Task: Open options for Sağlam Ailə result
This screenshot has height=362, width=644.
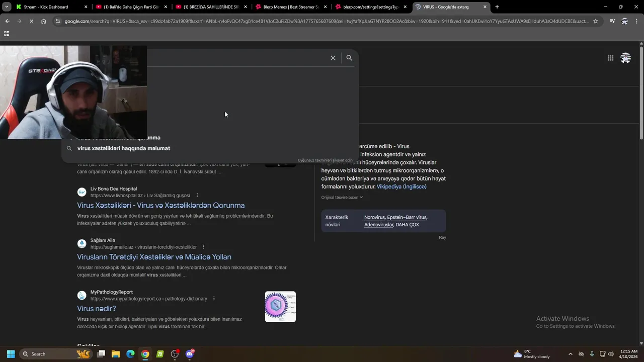Action: (203, 247)
